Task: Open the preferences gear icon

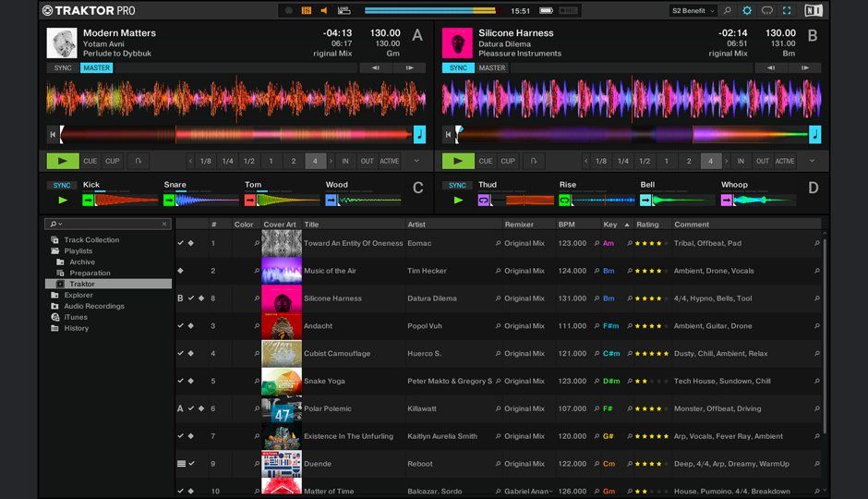Action: [747, 11]
